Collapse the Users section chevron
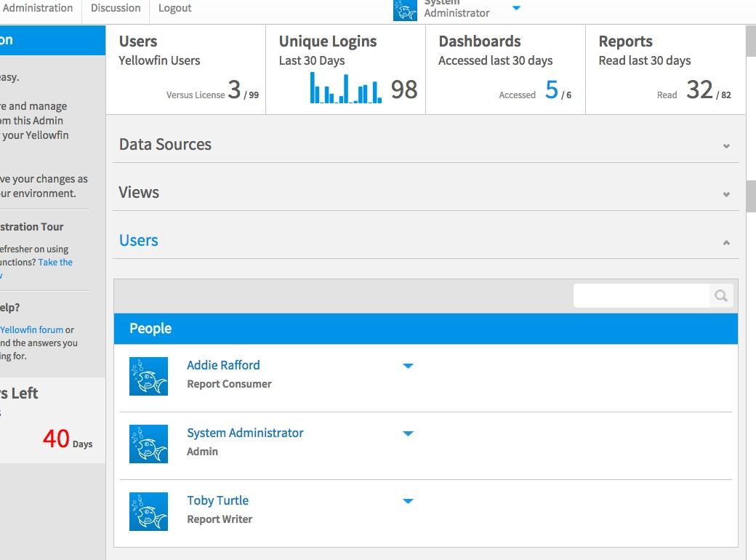Screen dimensions: 756x560 (726, 242)
